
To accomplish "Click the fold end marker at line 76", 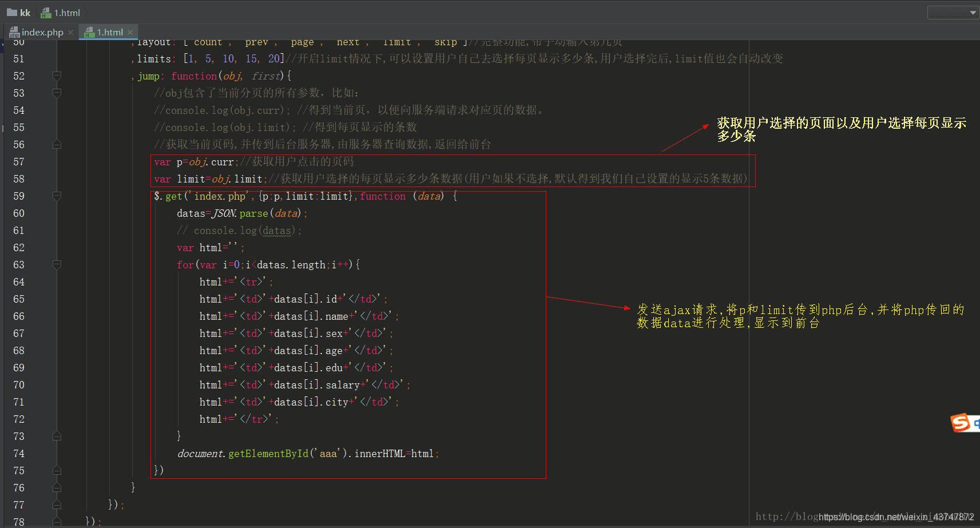I will pyautogui.click(x=57, y=487).
